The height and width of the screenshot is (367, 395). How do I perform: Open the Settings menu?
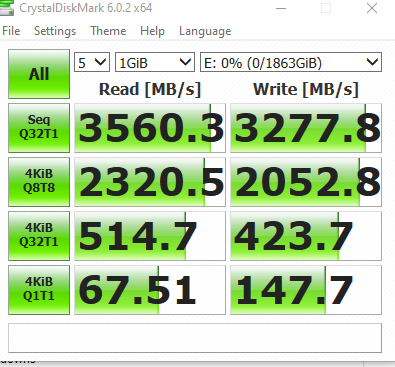point(55,31)
